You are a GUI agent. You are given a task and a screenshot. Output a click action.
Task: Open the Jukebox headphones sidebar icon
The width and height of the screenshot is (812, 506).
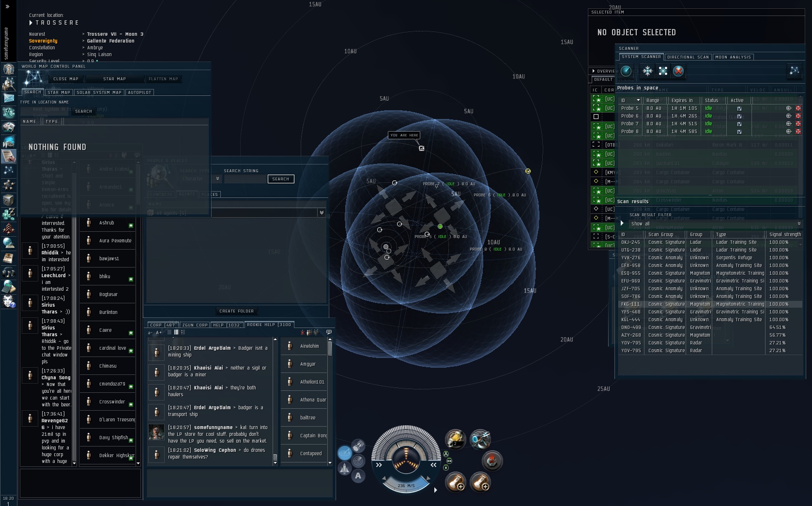pos(9,272)
